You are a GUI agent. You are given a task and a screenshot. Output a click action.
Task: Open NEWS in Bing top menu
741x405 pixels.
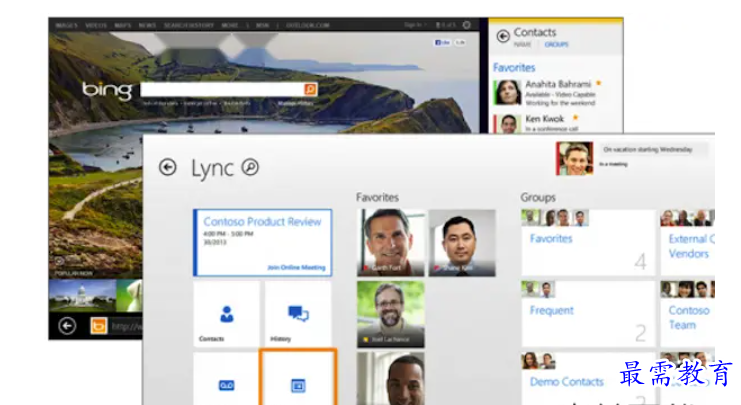point(147,26)
